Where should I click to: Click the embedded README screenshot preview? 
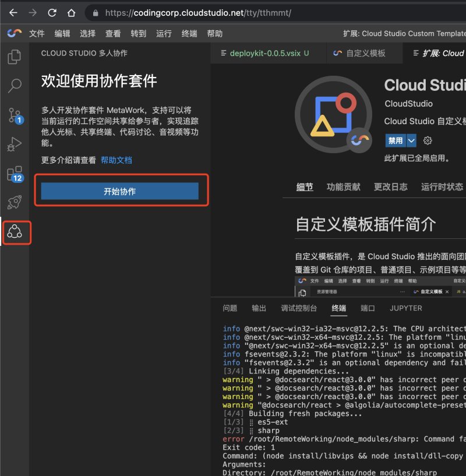coord(380,286)
